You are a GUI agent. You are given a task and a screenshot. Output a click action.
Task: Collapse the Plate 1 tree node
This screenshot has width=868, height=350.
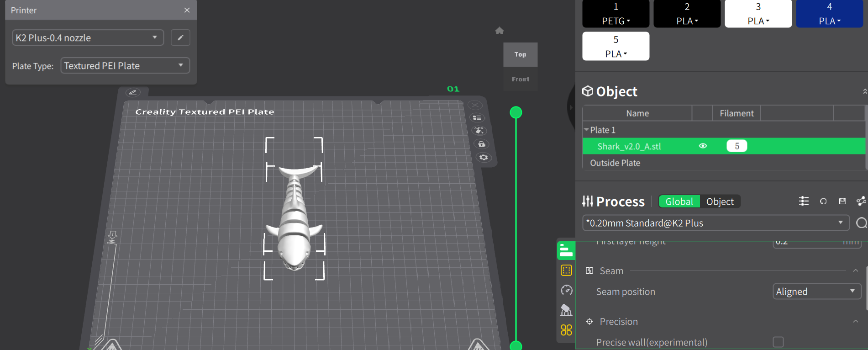(x=586, y=130)
